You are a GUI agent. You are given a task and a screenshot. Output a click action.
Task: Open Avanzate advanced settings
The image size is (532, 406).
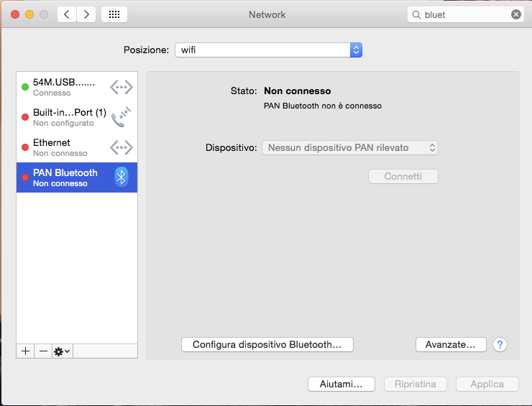point(451,345)
